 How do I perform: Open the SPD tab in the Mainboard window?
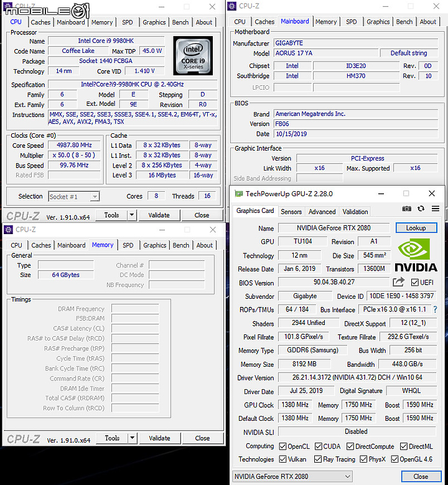[x=351, y=22]
